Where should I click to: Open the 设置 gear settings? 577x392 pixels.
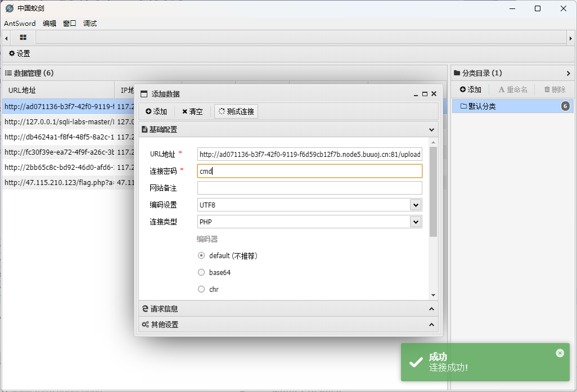[x=19, y=53]
